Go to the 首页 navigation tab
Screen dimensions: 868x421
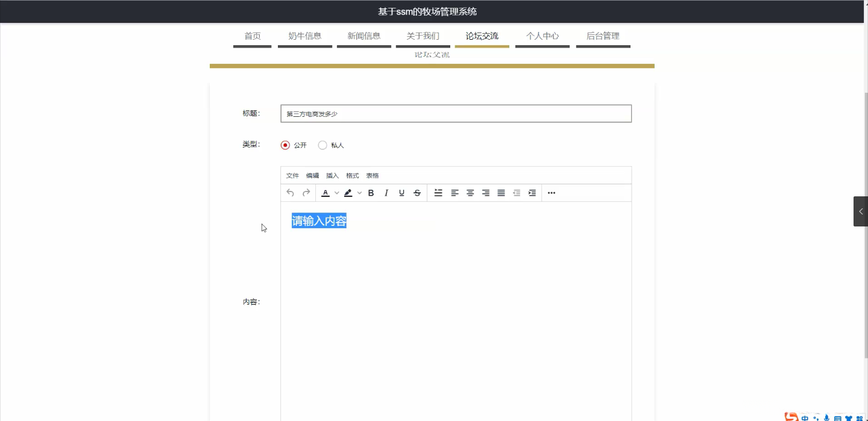pyautogui.click(x=253, y=36)
